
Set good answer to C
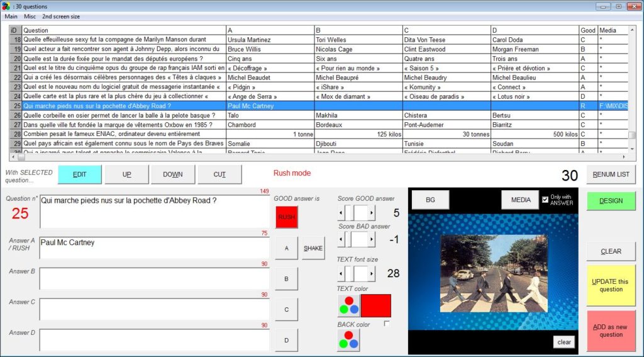pos(286,309)
